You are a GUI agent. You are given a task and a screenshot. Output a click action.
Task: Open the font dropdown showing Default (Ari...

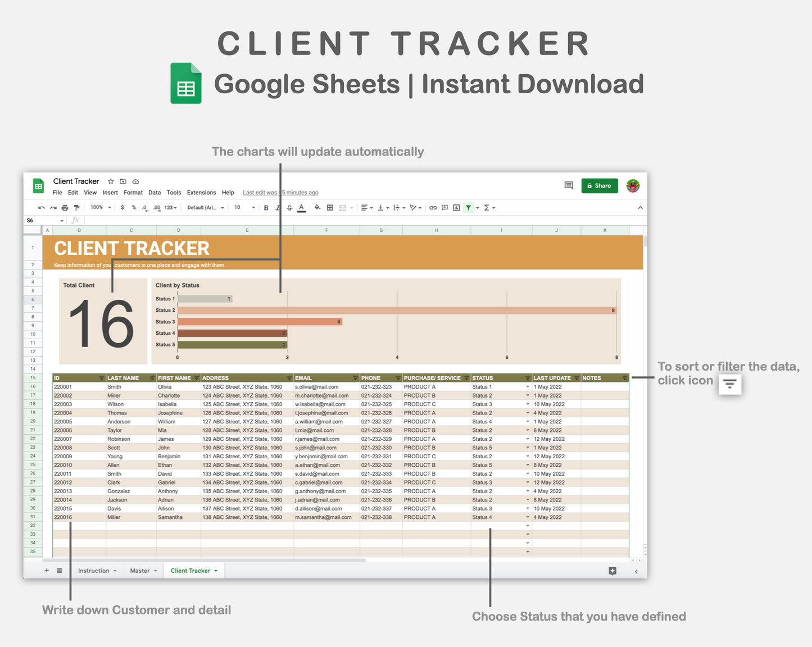click(204, 207)
